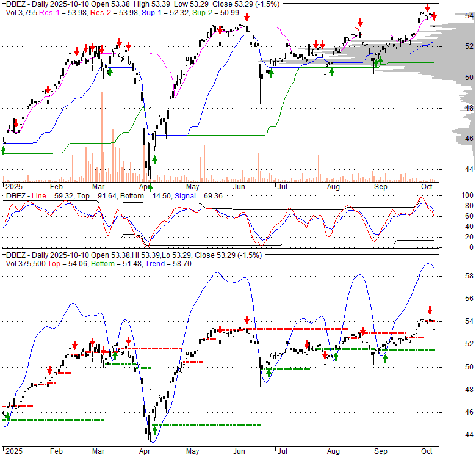Click the 58 price level on bottom chart scale
The width and height of the screenshot is (476, 455).
469,276
